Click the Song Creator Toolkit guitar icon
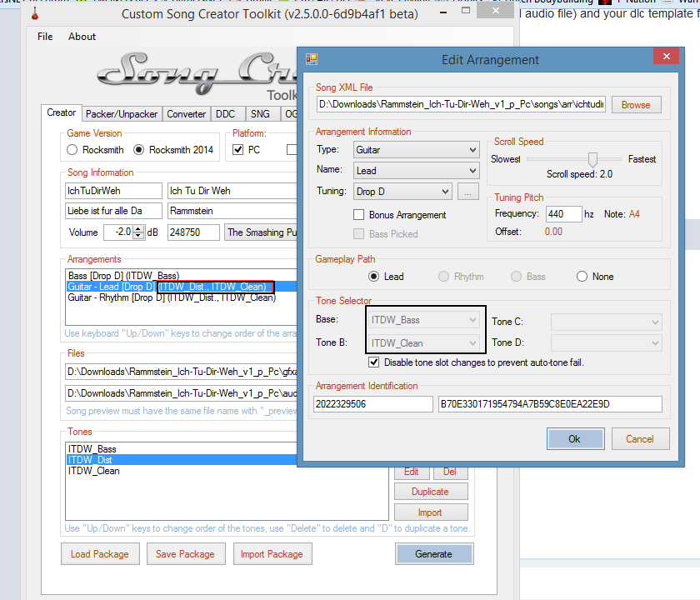Screen dimensions: 700x600 [35, 14]
